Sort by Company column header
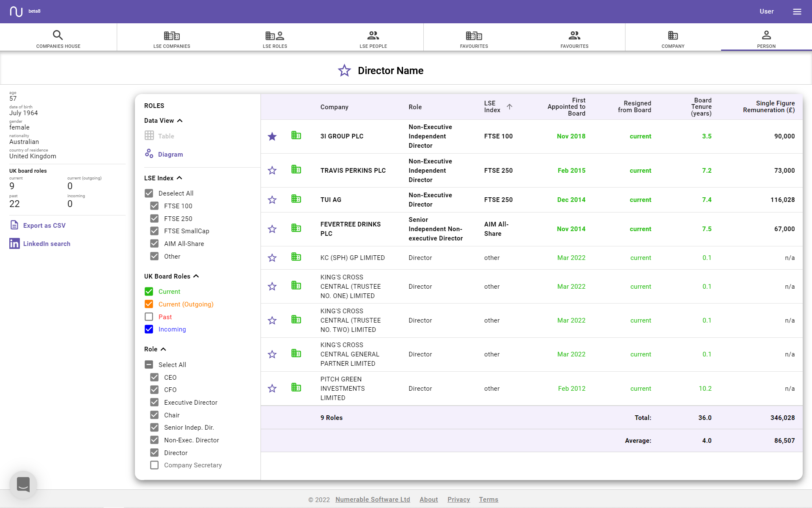812x508 pixels. pos(334,107)
